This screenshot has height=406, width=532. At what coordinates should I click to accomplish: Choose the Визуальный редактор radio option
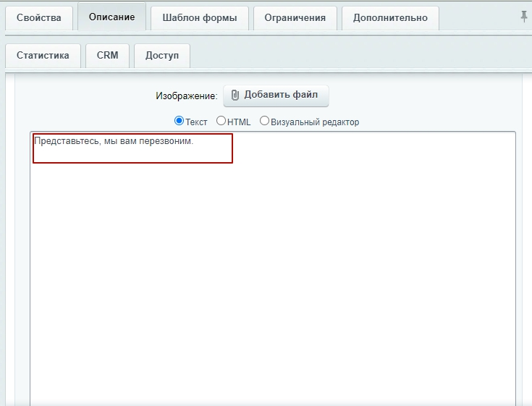264,121
